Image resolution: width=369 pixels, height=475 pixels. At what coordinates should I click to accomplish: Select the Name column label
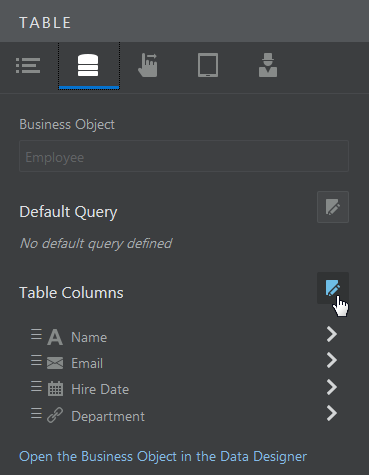[89, 337]
